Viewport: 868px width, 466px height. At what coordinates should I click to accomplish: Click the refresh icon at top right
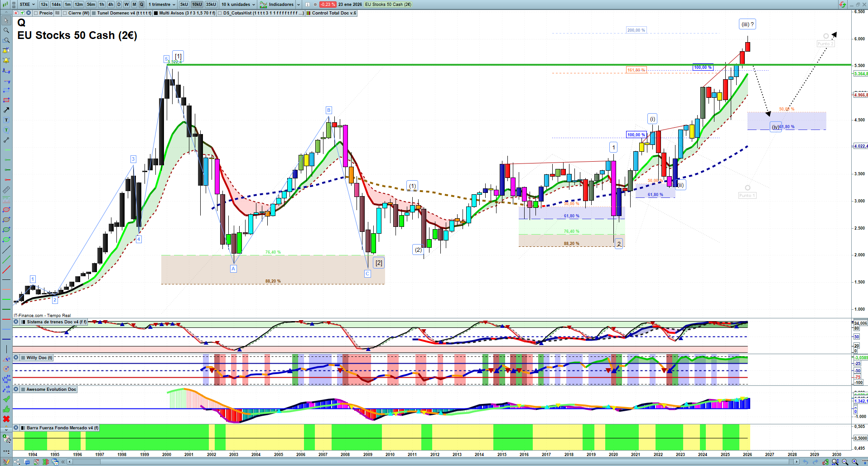842,5
